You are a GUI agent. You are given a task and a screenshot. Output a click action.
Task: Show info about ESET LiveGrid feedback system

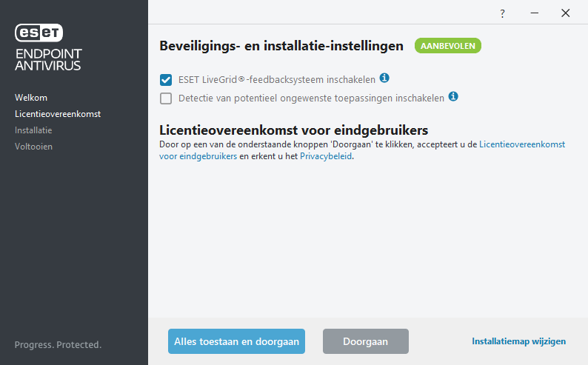click(x=384, y=78)
